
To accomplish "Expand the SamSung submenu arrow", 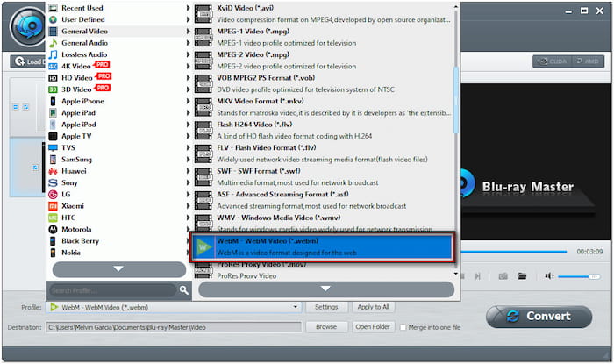I will click(x=188, y=160).
